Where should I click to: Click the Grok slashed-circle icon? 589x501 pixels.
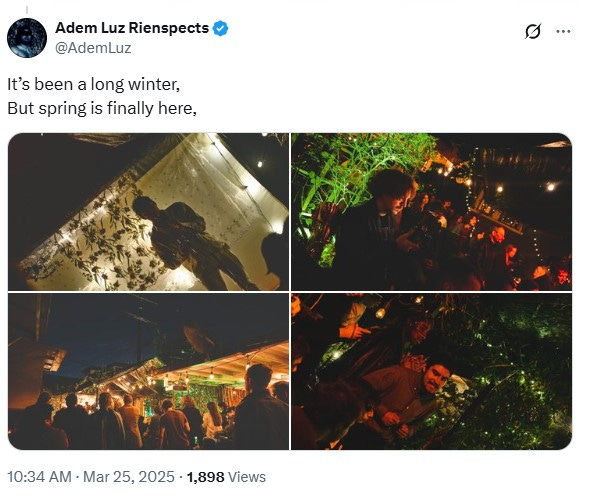coord(533,31)
